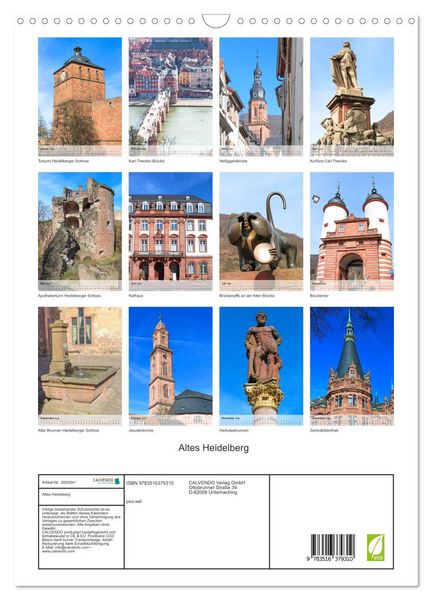
Task: Click the 'pixs:sell' author text
Action: 134,501
